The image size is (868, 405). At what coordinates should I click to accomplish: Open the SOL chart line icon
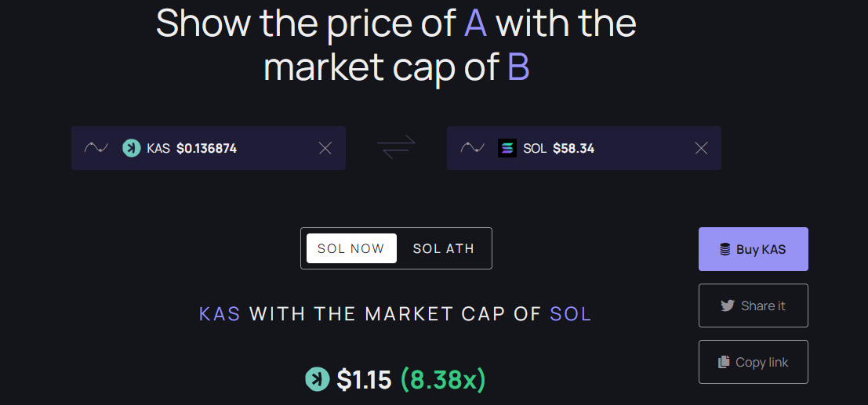(472, 148)
